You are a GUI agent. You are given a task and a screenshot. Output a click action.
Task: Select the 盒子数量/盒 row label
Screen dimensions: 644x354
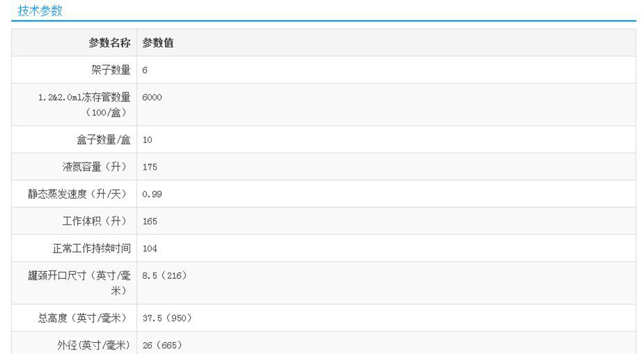(103, 140)
